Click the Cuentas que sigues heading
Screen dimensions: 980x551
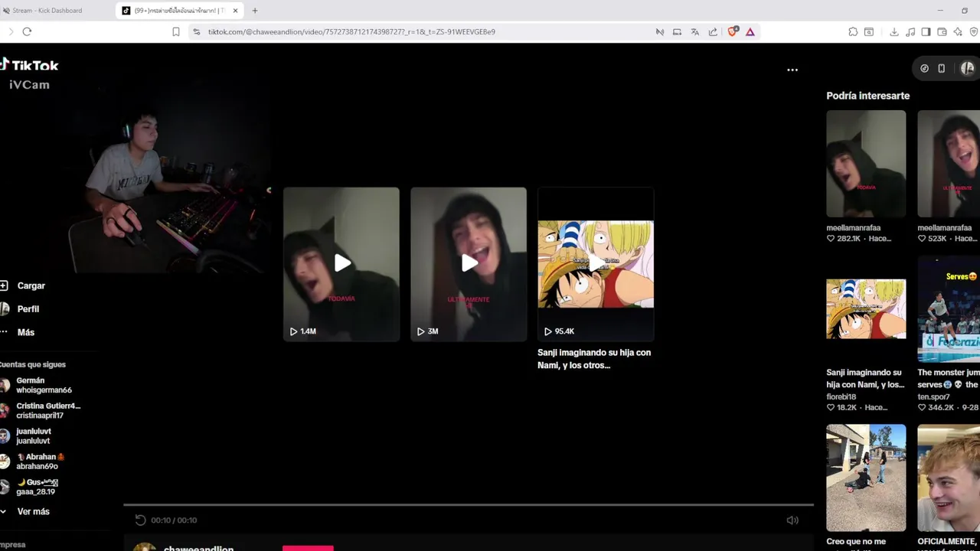pos(33,364)
